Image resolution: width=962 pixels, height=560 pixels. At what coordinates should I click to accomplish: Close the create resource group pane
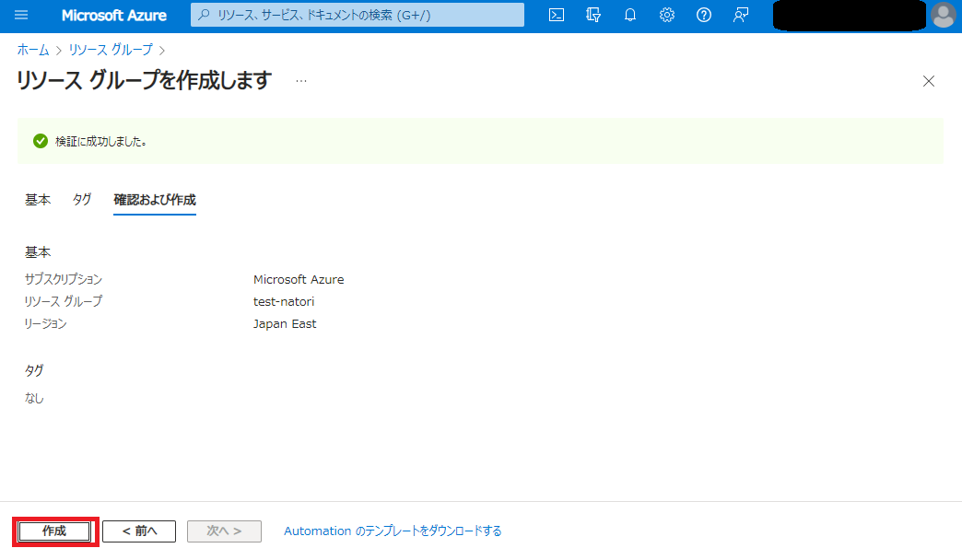click(928, 81)
